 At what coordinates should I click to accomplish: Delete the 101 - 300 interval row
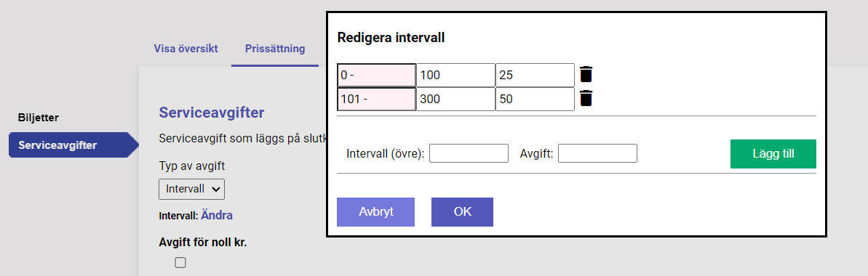(586, 99)
